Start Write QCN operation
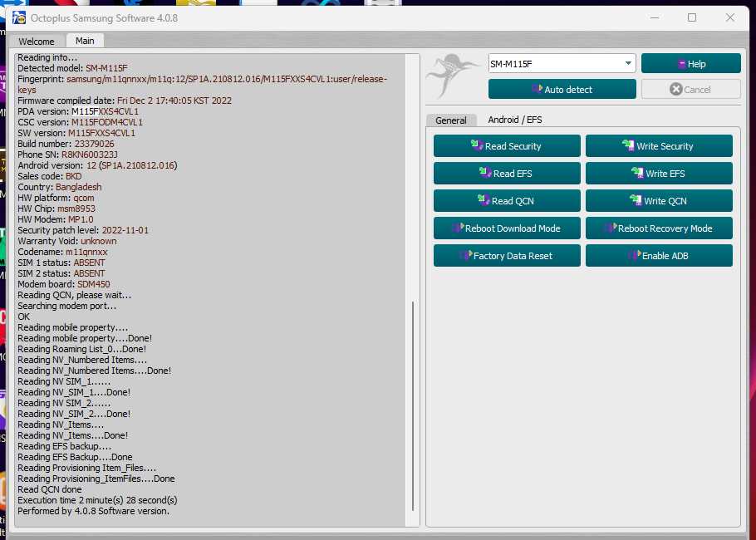756x540 pixels. click(x=659, y=200)
